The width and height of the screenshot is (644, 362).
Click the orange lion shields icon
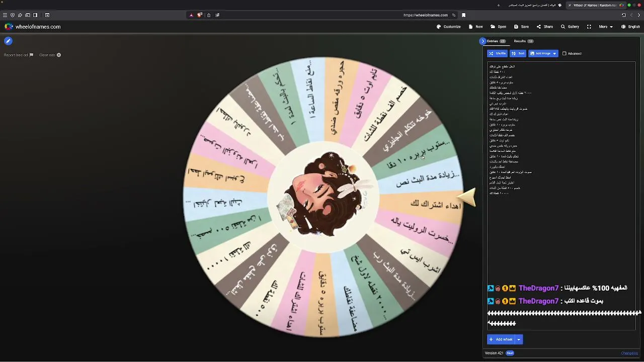[x=200, y=15]
